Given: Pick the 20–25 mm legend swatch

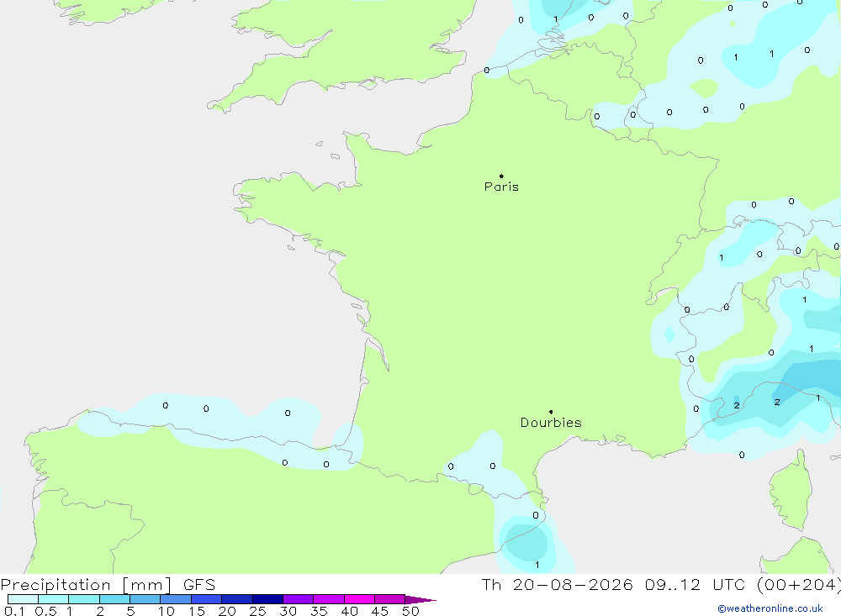Looking at the screenshot, I should pos(237,599).
